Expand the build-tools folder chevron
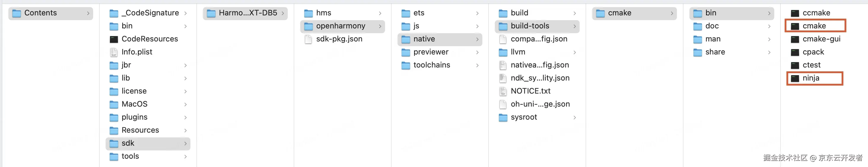This screenshot has width=868, height=167. [575, 26]
